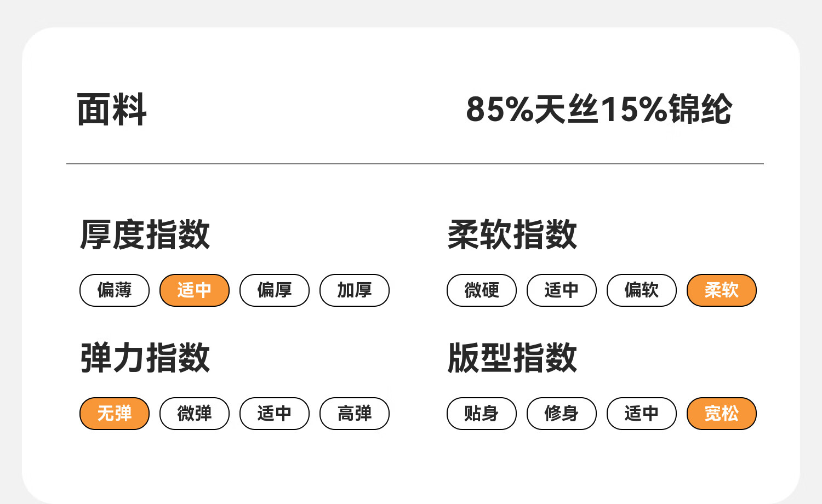Viewport: 822px width, 504px height.
Task: Click the 85%天丝15%锦纶 fabric composition text
Action: pos(599,110)
